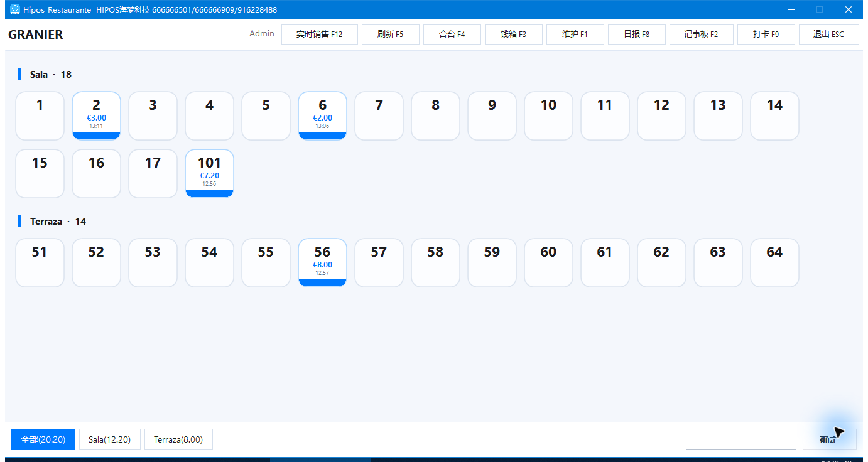Select empty table 14

pyautogui.click(x=775, y=115)
